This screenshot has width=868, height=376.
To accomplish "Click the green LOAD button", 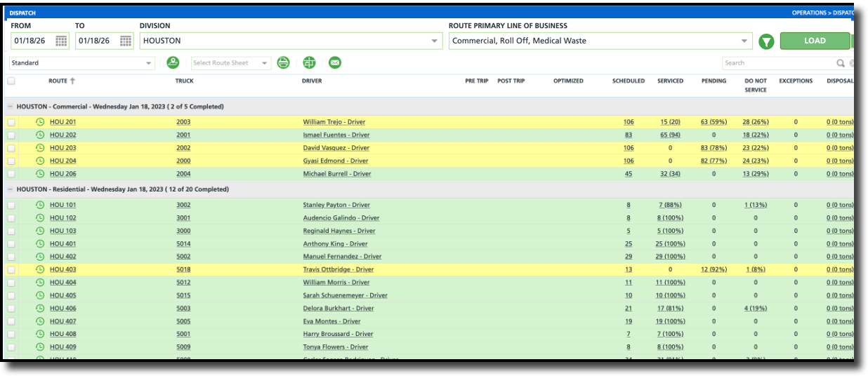I will [x=815, y=41].
